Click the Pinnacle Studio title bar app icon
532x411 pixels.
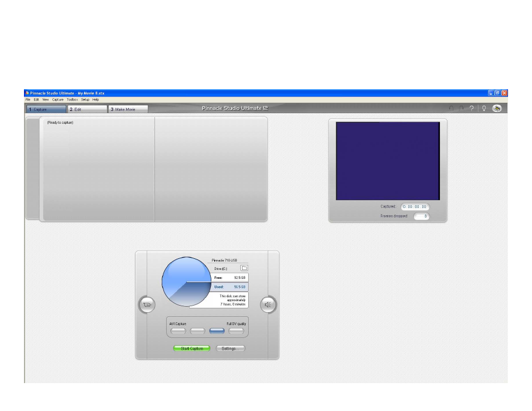point(27,93)
